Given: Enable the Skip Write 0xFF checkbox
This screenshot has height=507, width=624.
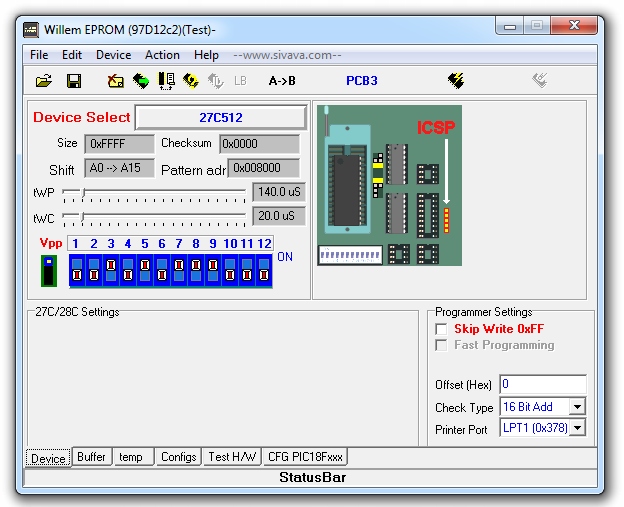Looking at the screenshot, I should click(x=442, y=329).
